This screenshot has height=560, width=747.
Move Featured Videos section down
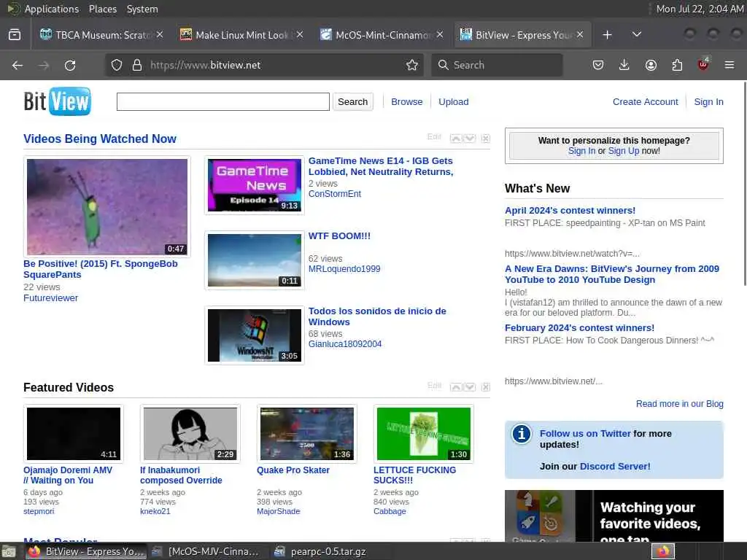pyautogui.click(x=470, y=386)
